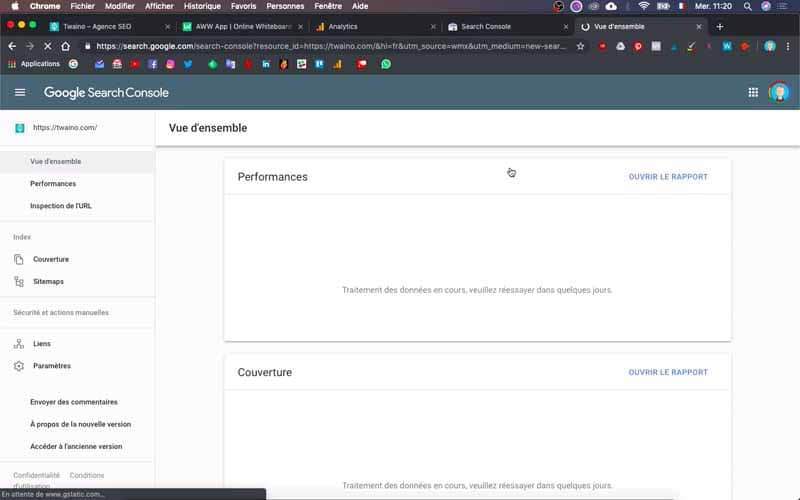Open a new browser tab
Screen dimensions: 800x500
point(720,27)
